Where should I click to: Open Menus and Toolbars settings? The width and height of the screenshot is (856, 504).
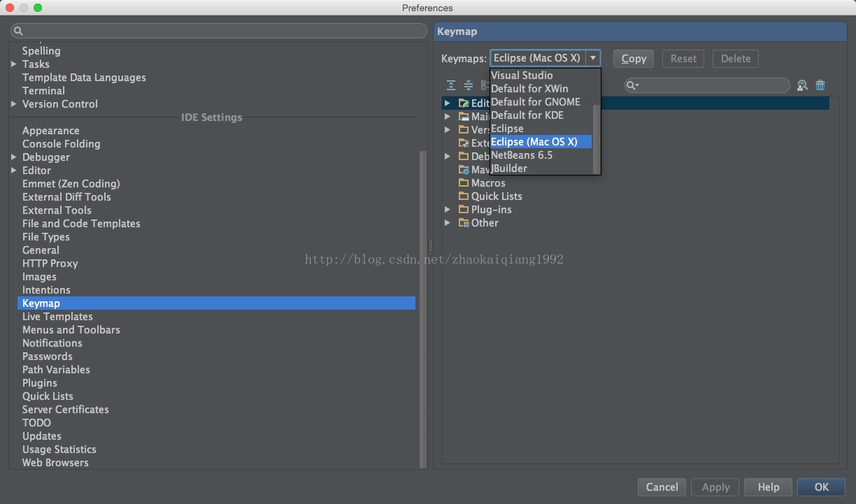(71, 330)
